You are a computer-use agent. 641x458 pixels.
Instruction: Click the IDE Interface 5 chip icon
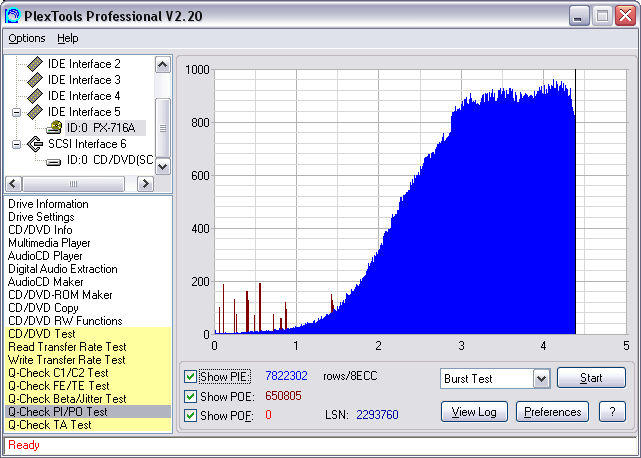[x=35, y=112]
